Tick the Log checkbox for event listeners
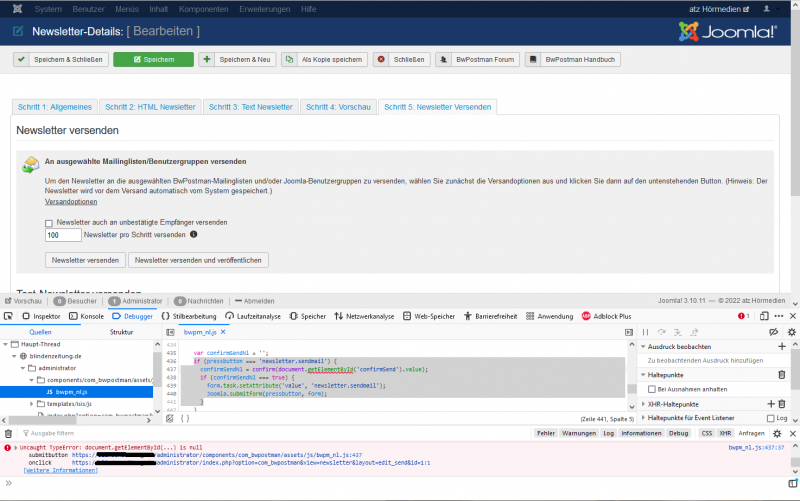This screenshot has height=501, width=800. coord(771,417)
